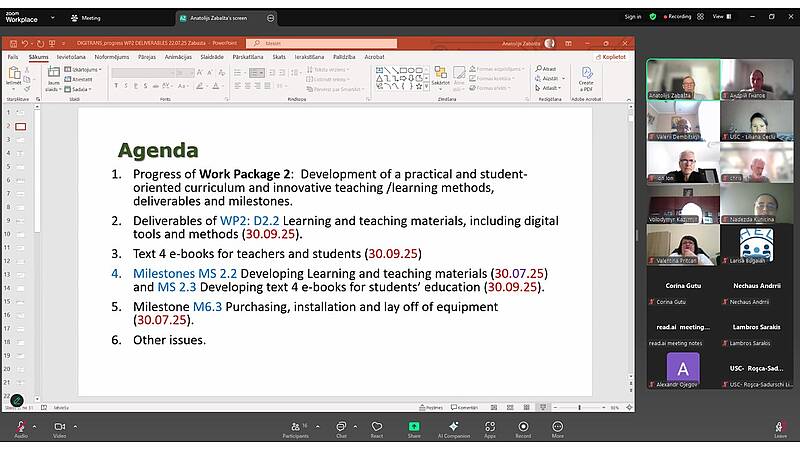Image resolution: width=800 pixels, height=450 pixels.
Task: Open the Slaidrāde ribbon tab
Action: pos(212,57)
